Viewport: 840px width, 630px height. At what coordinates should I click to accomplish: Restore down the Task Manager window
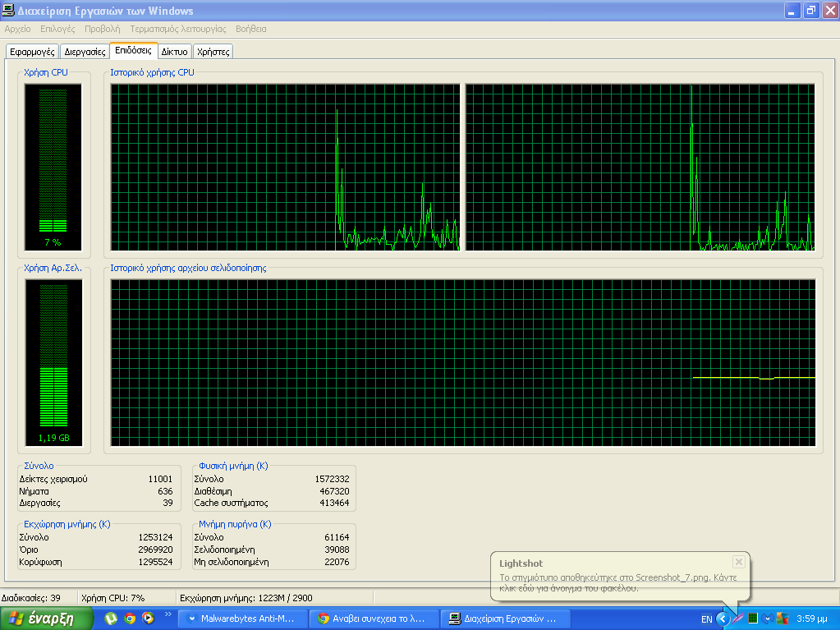811,10
